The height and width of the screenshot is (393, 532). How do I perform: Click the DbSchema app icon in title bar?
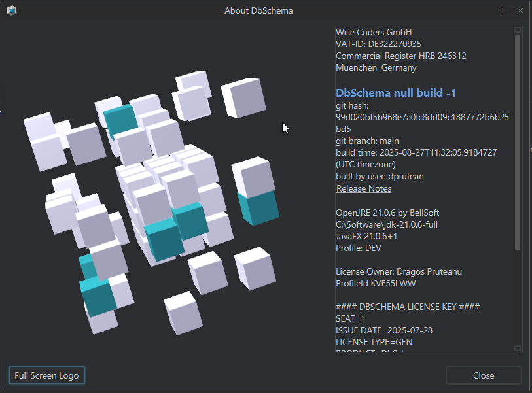pyautogui.click(x=12, y=10)
